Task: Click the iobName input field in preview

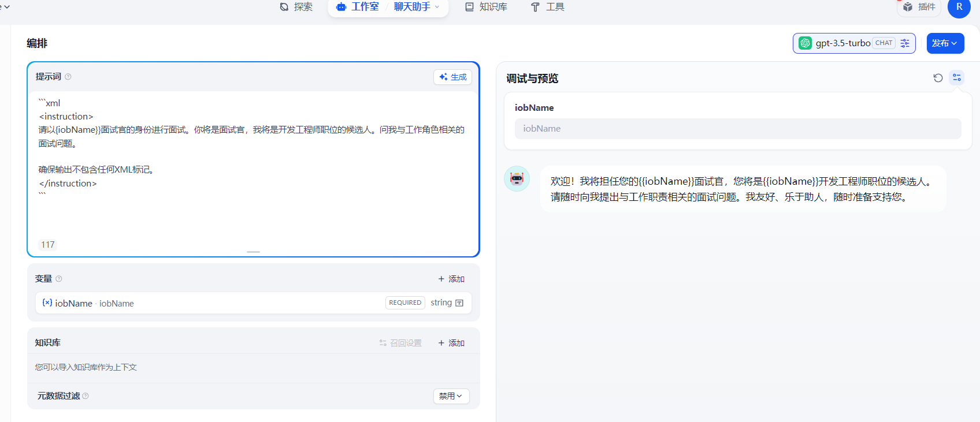Action: point(738,129)
